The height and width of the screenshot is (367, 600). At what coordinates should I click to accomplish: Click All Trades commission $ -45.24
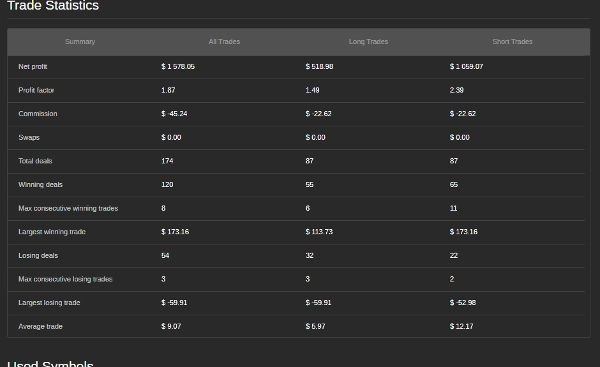pos(174,114)
